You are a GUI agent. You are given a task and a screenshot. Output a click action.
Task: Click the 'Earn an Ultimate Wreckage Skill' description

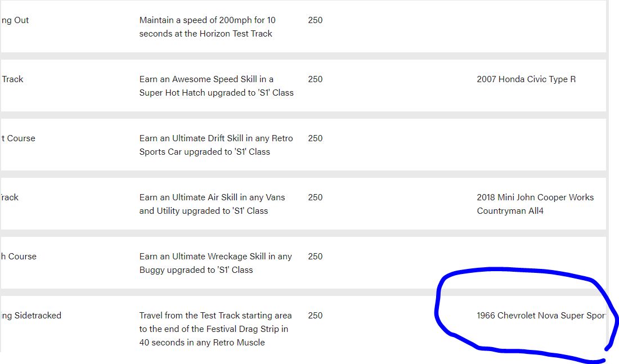point(216,263)
